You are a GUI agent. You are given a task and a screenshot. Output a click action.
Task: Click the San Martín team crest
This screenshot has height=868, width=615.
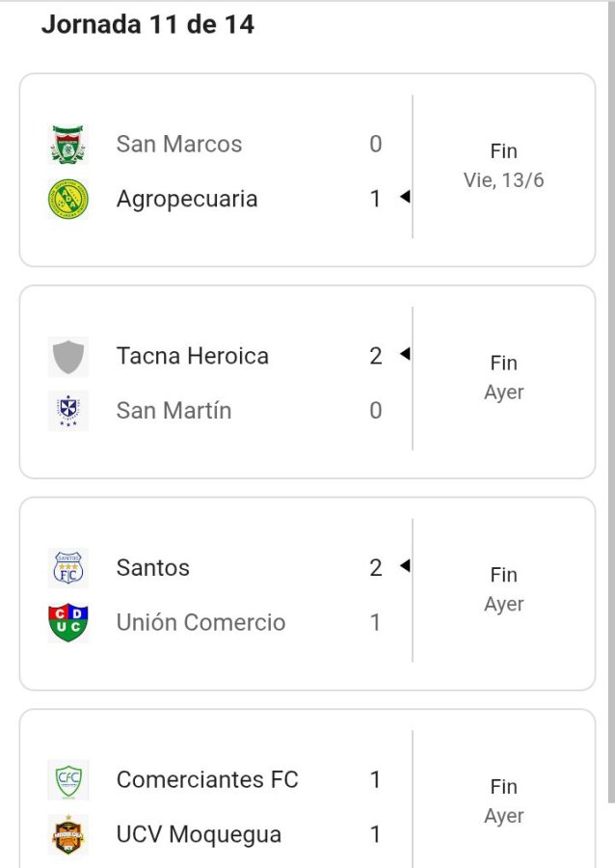pyautogui.click(x=67, y=411)
